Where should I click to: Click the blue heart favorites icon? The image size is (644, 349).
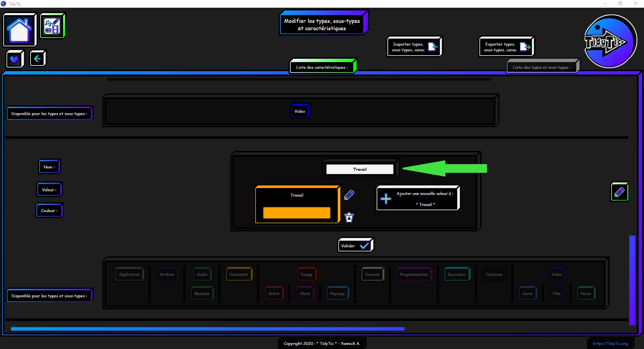[14, 59]
